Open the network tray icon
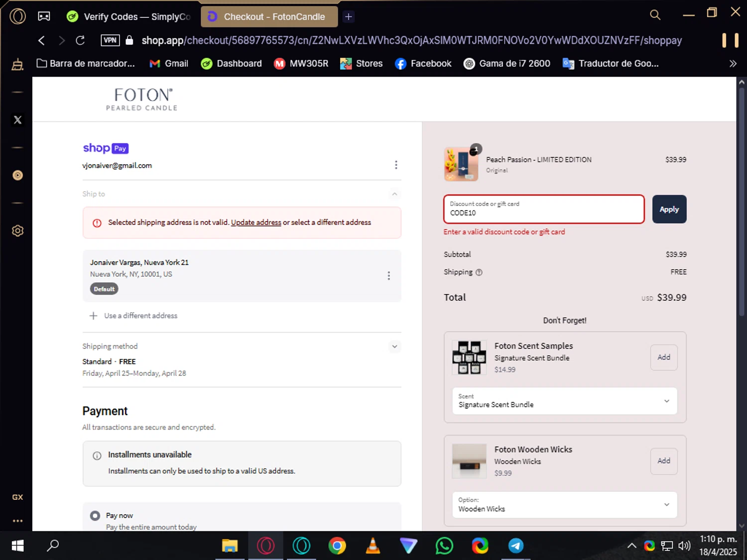747x560 pixels. (667, 546)
